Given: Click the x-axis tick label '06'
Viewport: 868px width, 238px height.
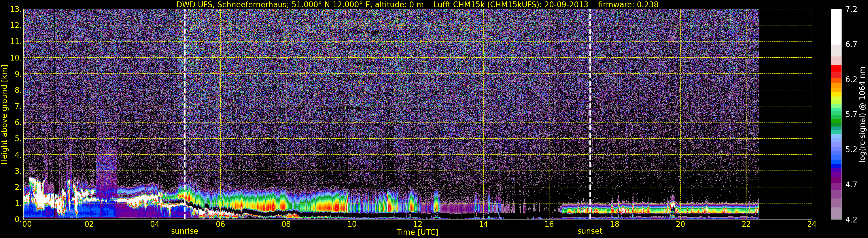Looking at the screenshot, I should point(220,224).
